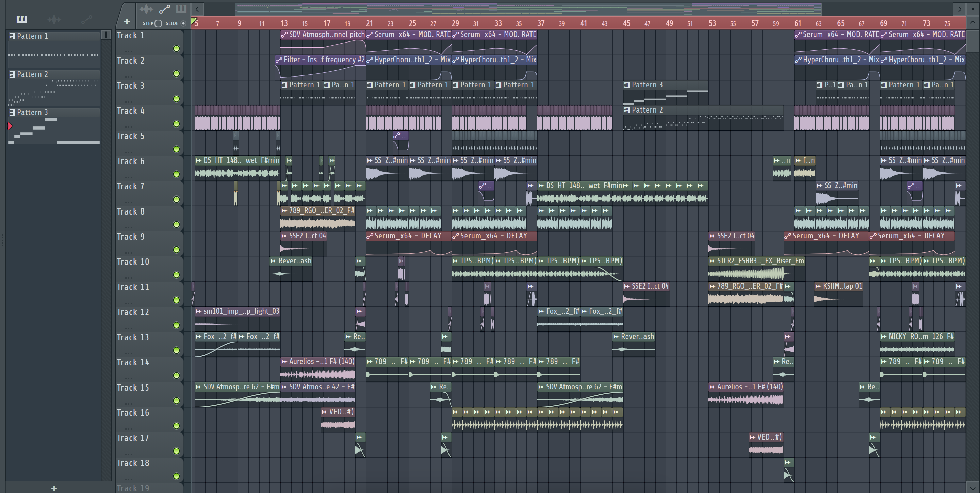Mute Track 16 with its green LED

(x=176, y=425)
